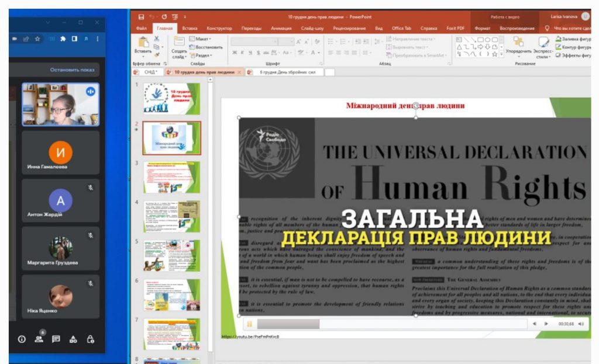Switch to the Анимация ribbon tab
This screenshot has width=599, height=364.
(281, 28)
